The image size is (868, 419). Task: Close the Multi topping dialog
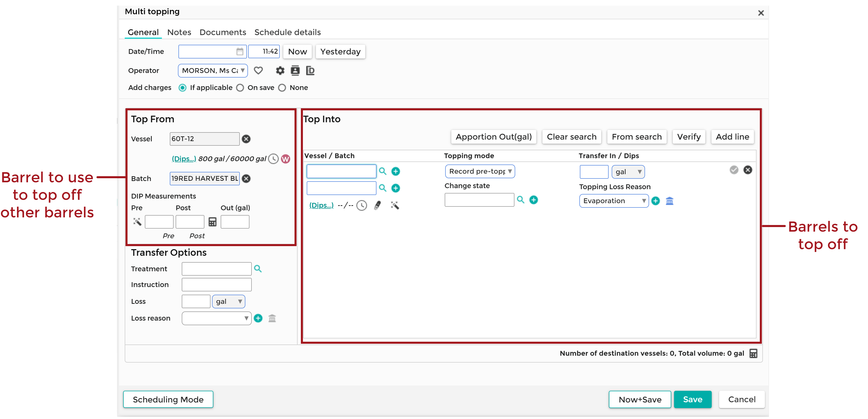coord(761,13)
